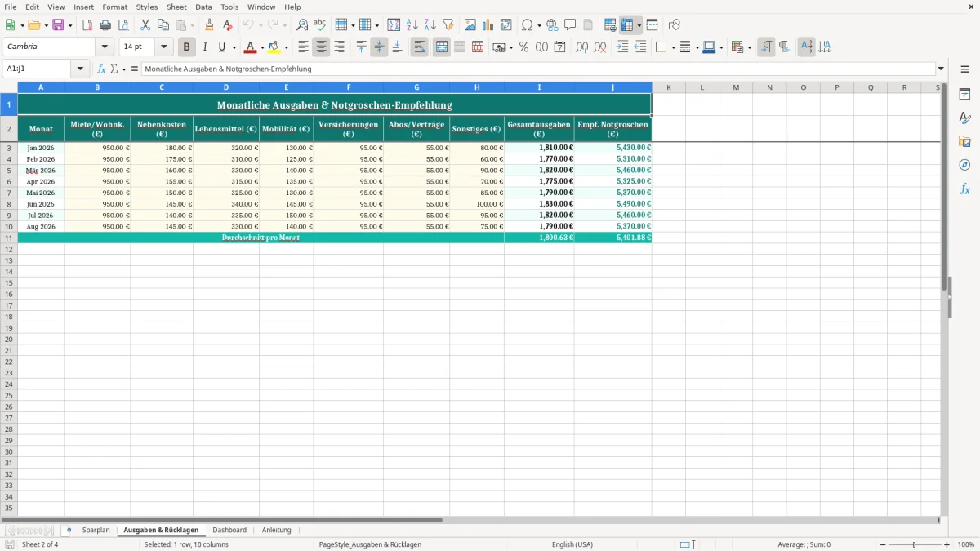Switch to the Sparplan sheet tab
Screen dimensions: 980x551
(96, 530)
